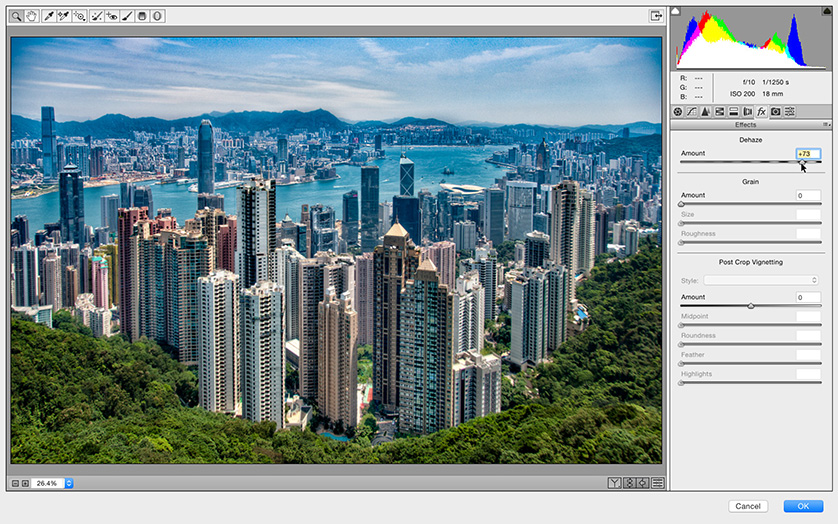Choose the Graduated Filter tool
Image resolution: width=838 pixels, height=524 pixels.
pyautogui.click(x=142, y=16)
